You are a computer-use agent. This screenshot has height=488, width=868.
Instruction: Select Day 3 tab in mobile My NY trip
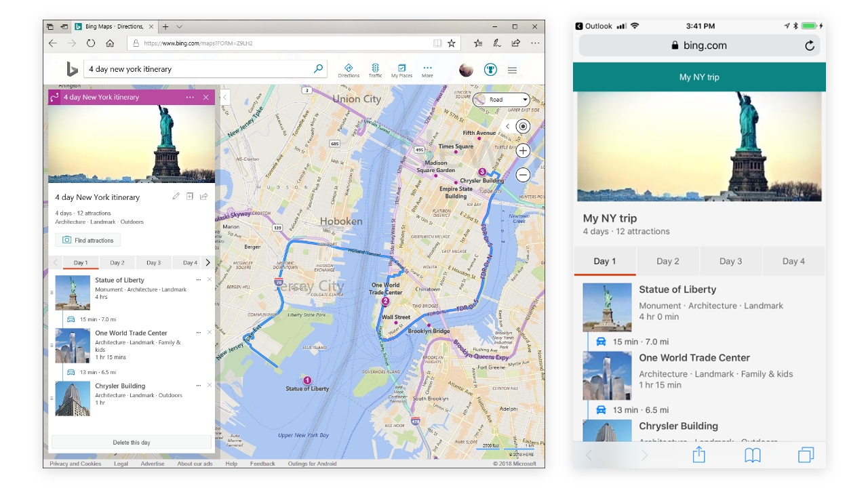(730, 261)
